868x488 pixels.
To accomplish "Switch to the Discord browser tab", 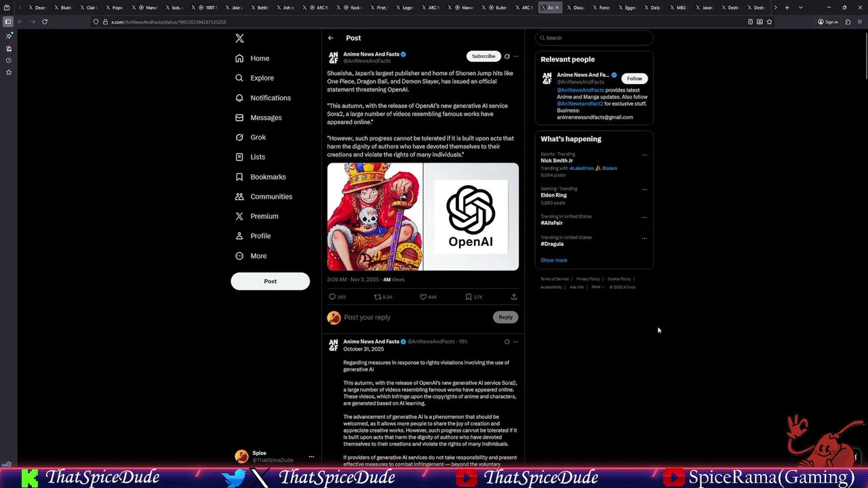I will click(575, 7).
